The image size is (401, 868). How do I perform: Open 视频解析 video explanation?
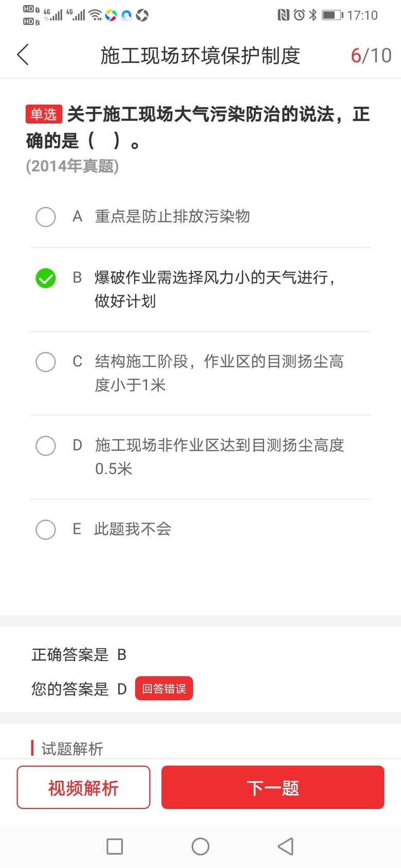pyautogui.click(x=83, y=787)
